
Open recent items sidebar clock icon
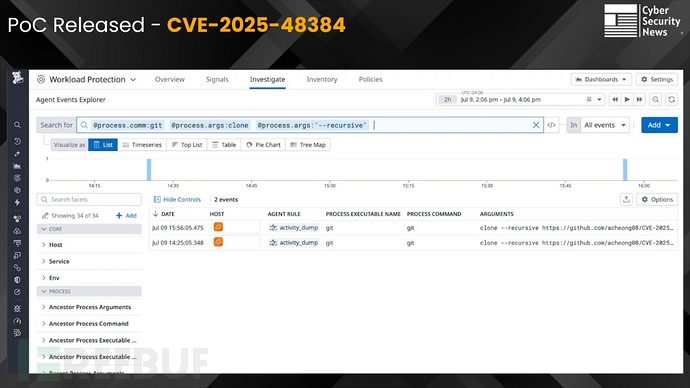pyautogui.click(x=17, y=141)
